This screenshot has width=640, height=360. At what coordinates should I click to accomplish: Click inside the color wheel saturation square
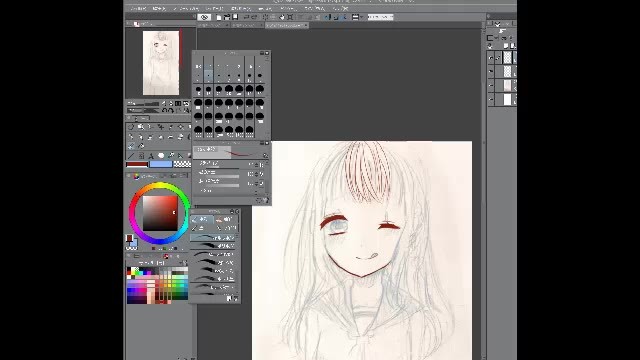tap(160, 213)
